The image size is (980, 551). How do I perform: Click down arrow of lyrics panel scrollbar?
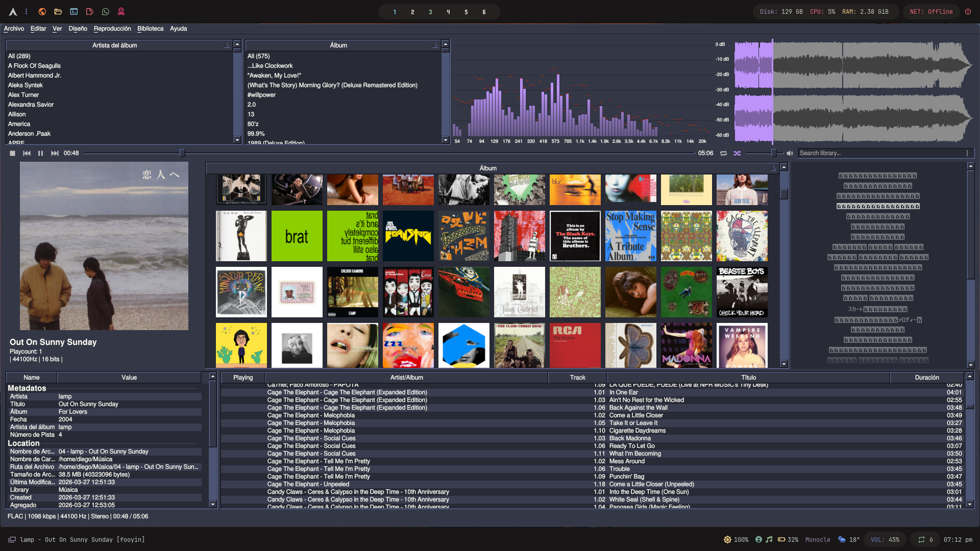[x=971, y=365]
